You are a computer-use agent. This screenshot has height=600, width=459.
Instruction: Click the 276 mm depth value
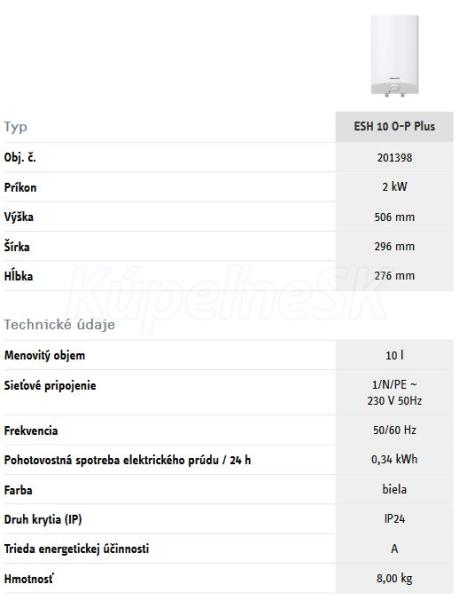394,276
